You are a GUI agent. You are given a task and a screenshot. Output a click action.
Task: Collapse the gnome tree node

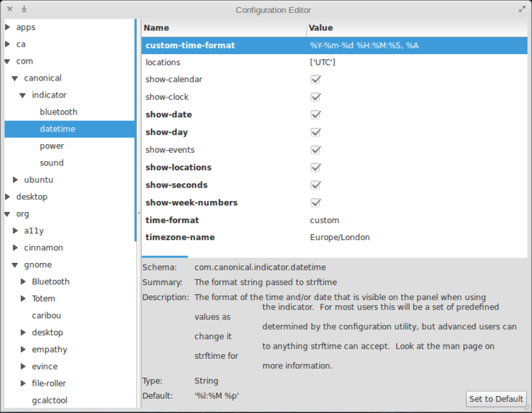point(15,264)
